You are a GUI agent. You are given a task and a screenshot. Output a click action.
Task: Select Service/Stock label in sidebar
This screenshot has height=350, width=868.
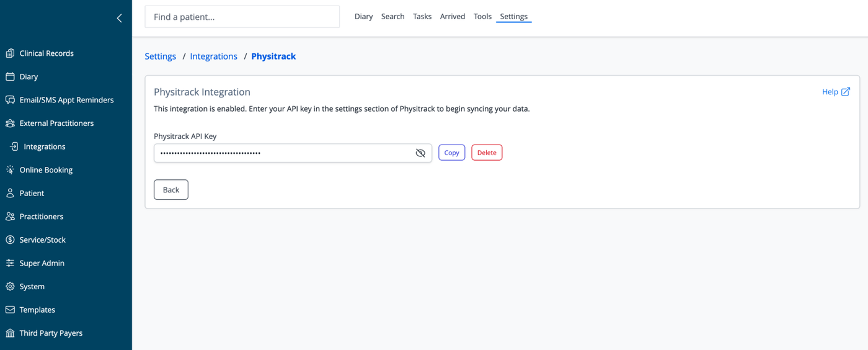(x=42, y=240)
